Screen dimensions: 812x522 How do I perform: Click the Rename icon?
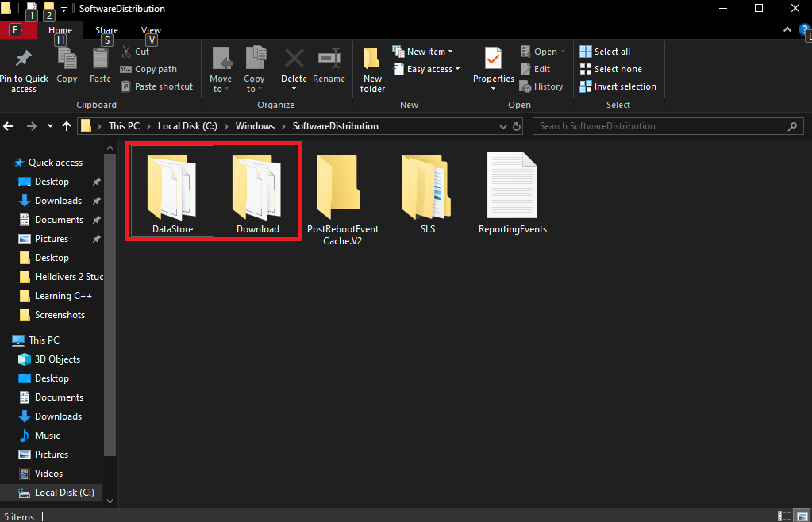(x=329, y=63)
